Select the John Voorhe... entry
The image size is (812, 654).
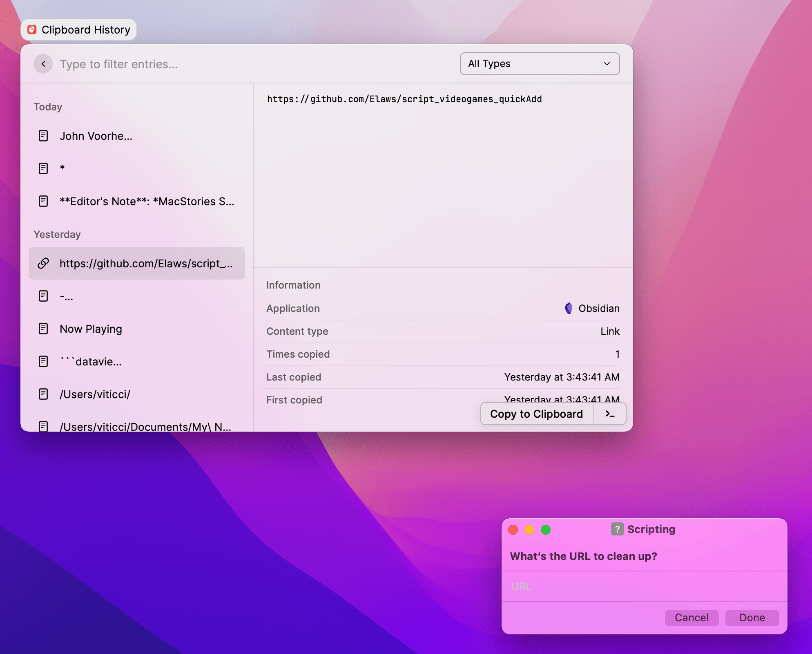pyautogui.click(x=137, y=136)
